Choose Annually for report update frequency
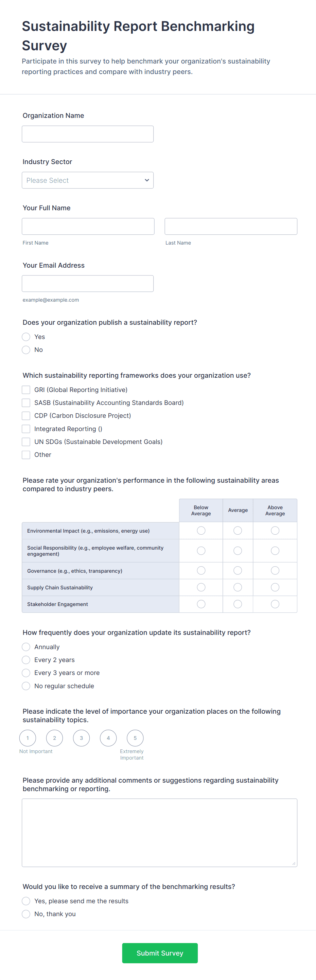Image resolution: width=316 pixels, height=980 pixels. click(x=26, y=647)
